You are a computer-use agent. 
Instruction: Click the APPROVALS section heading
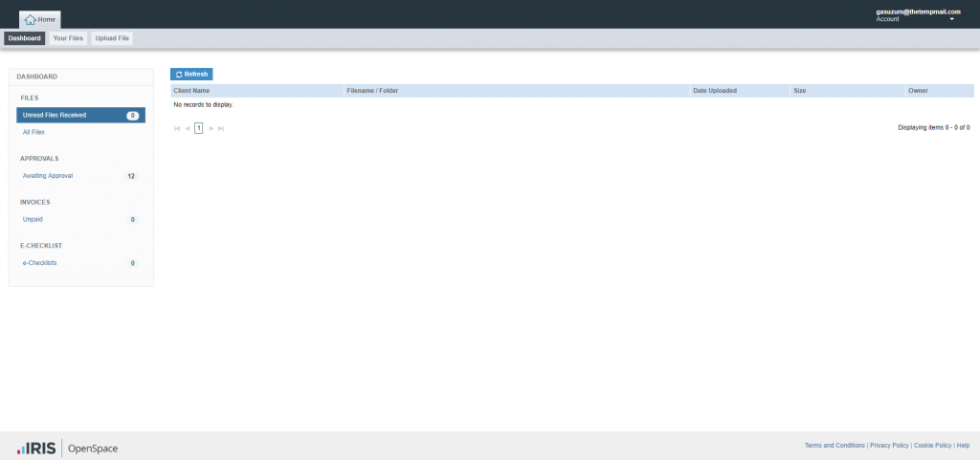[39, 159]
